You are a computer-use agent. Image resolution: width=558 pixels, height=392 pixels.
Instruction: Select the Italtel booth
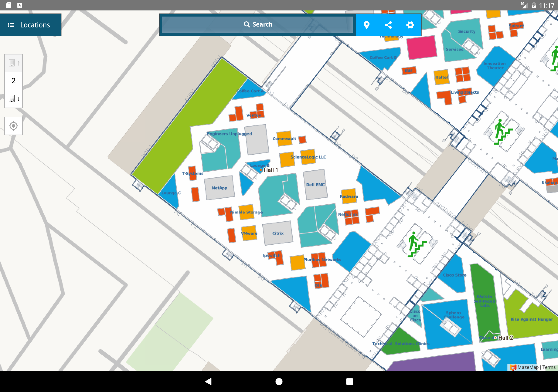coord(441,77)
